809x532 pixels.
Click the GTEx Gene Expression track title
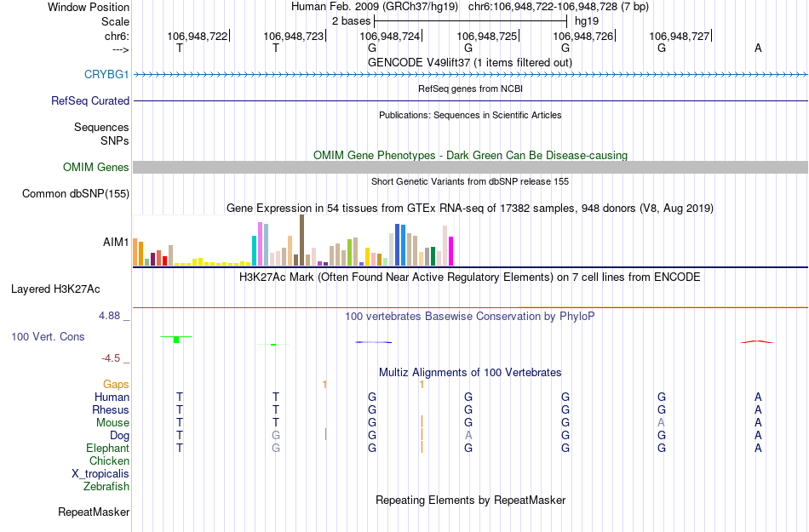click(470, 209)
